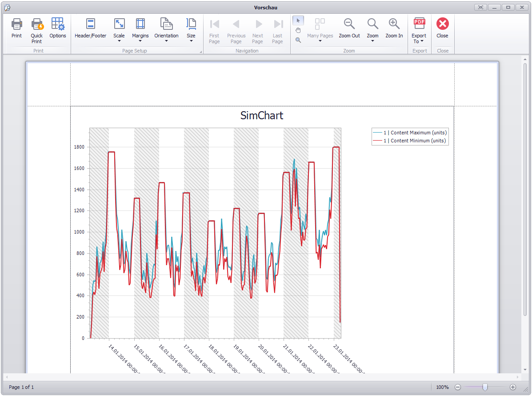Click the zoom slider minus button
The image size is (532, 396).
click(458, 387)
